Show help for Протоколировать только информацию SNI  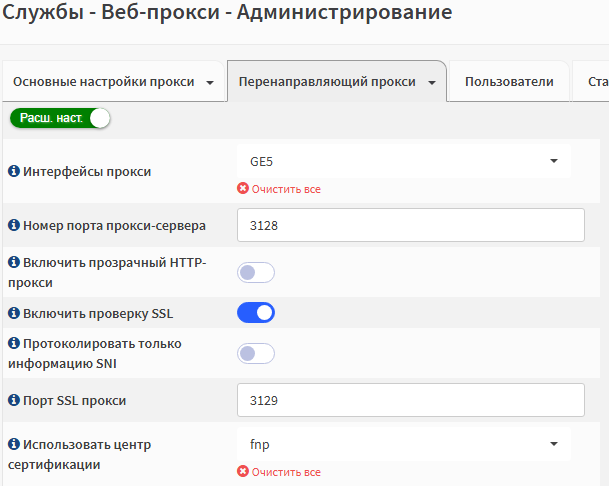pyautogui.click(x=14, y=343)
